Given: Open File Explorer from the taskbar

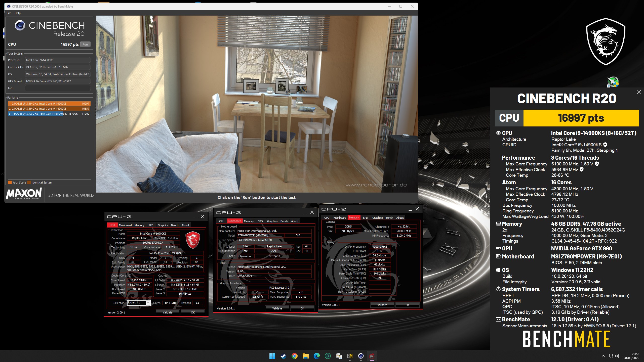Looking at the screenshot, I should (305, 356).
